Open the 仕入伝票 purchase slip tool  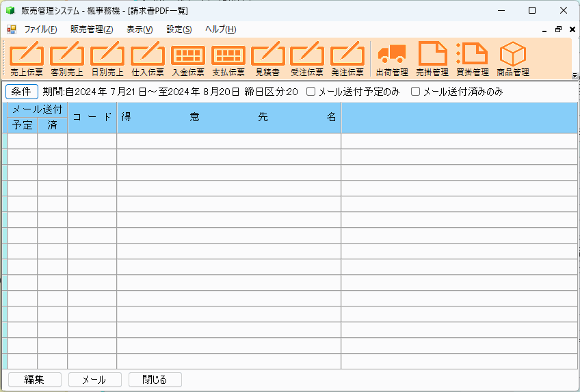148,59
